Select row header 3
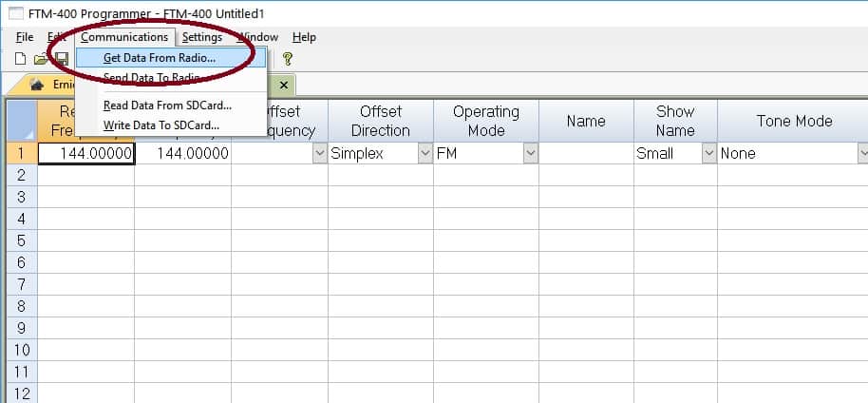Viewport: 868px width, 403px height. pyautogui.click(x=22, y=197)
